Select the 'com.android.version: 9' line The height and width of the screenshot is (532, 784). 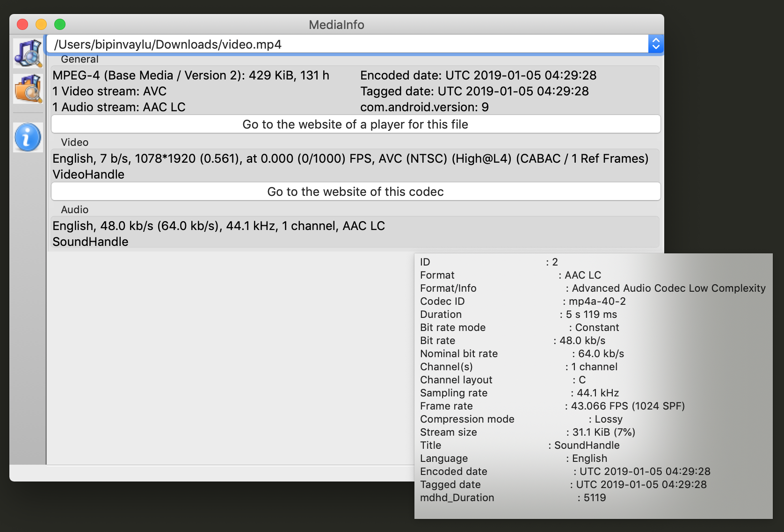[x=424, y=107]
